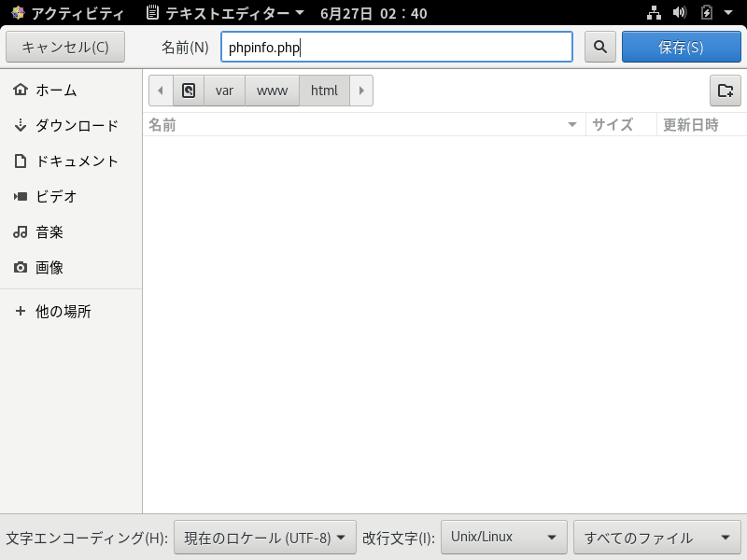
Task: Click the search magnifier icon
Action: click(599, 47)
